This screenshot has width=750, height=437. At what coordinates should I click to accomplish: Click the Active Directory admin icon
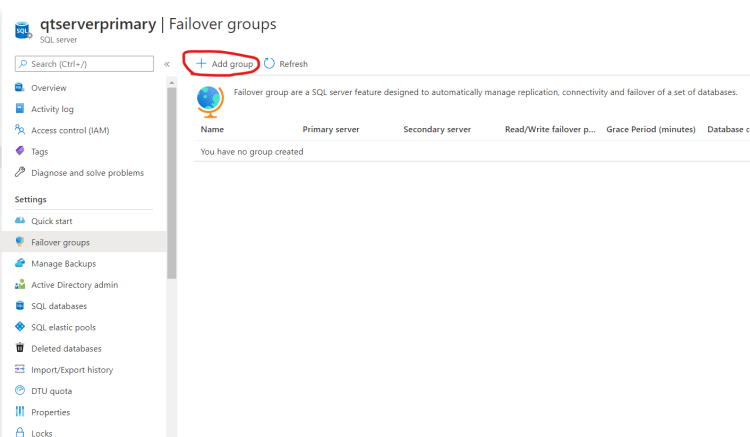(20, 284)
